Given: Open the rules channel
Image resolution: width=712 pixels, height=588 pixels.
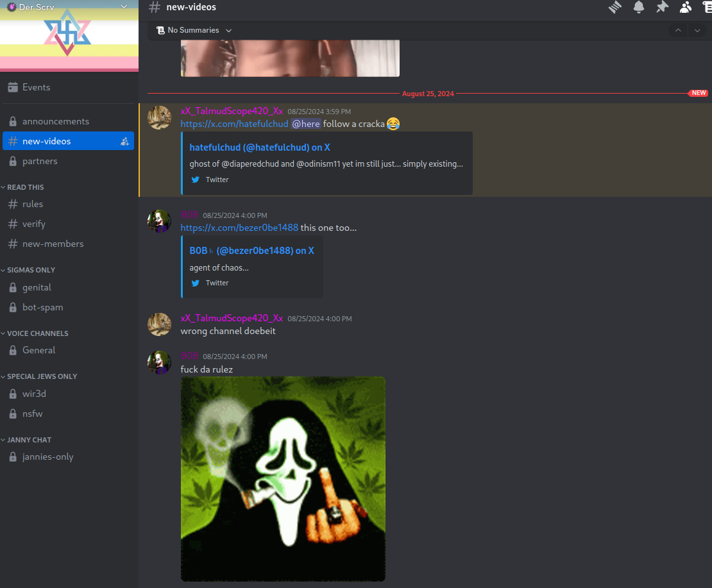Looking at the screenshot, I should point(68,204).
